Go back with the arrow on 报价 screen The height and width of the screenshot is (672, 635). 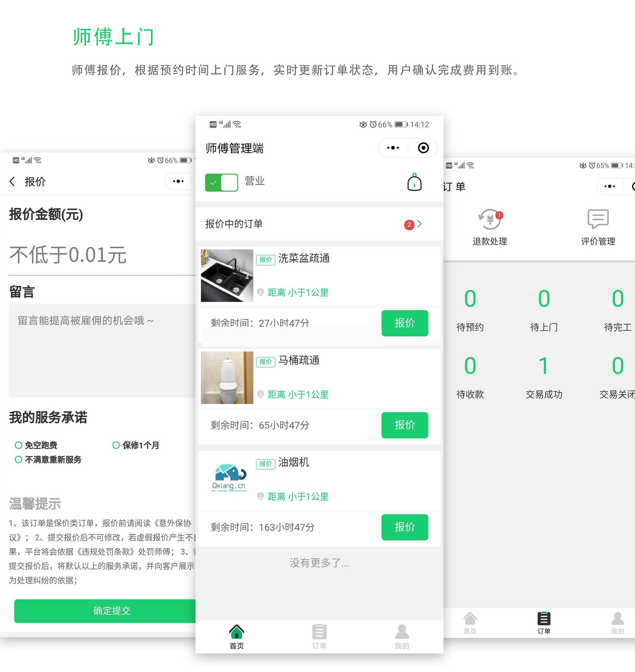pyautogui.click(x=12, y=182)
